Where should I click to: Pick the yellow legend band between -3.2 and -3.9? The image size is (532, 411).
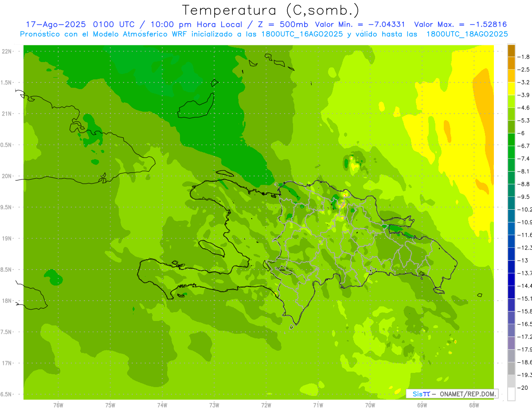click(x=511, y=89)
